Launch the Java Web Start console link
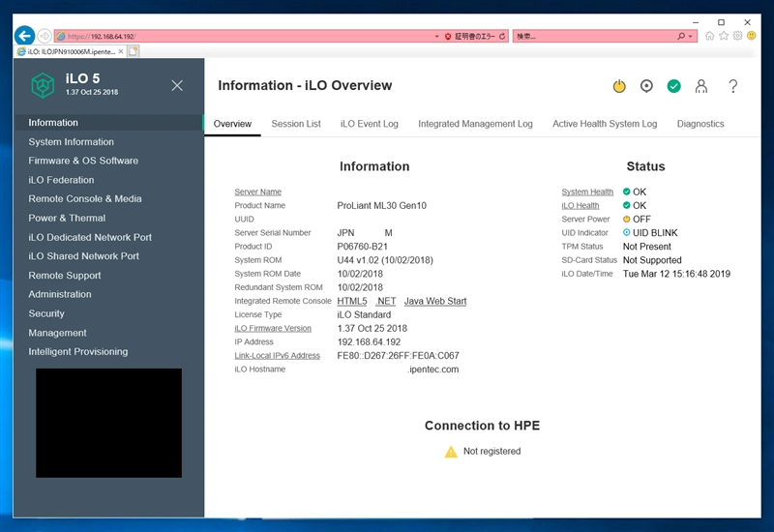 coord(435,301)
